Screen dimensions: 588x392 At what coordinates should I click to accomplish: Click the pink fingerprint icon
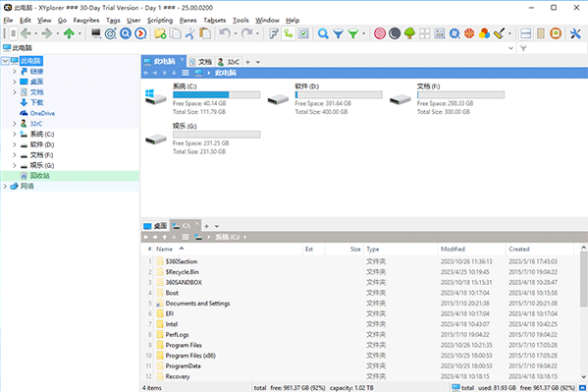380,33
